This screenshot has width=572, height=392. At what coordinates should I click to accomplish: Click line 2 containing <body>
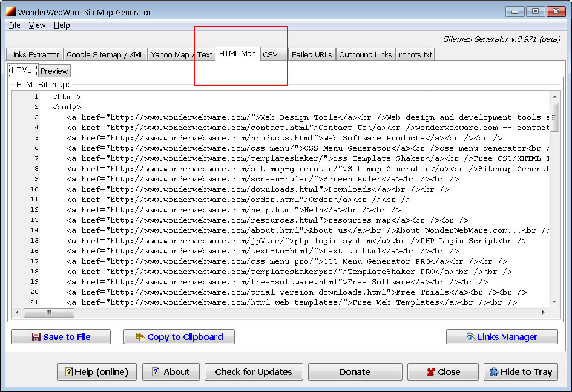(x=67, y=107)
